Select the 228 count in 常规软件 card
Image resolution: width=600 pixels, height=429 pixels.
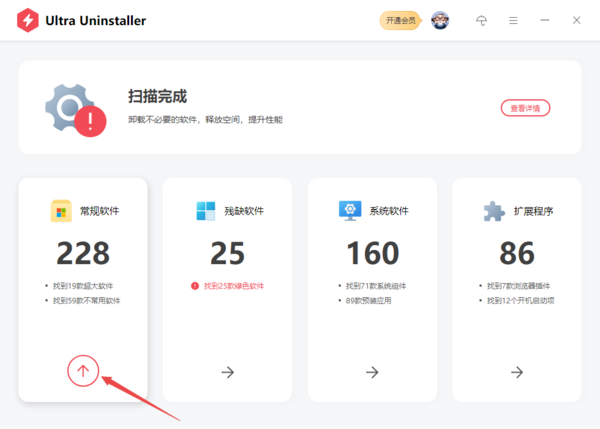[83, 252]
